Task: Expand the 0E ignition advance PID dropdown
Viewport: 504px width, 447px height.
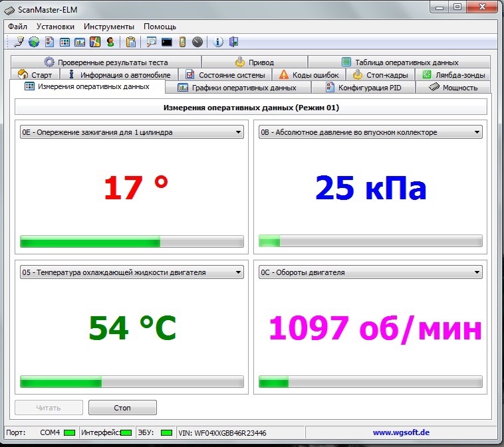Action: pyautogui.click(x=238, y=132)
